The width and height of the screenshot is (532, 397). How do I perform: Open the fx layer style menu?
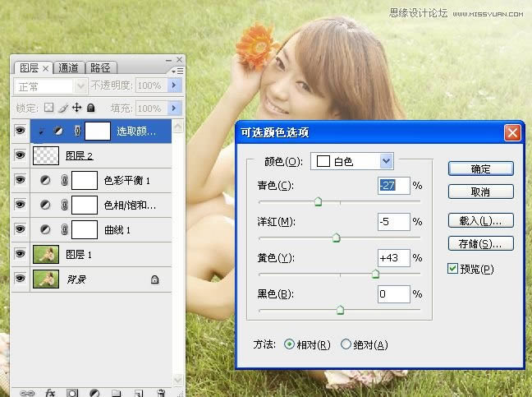tap(49, 393)
